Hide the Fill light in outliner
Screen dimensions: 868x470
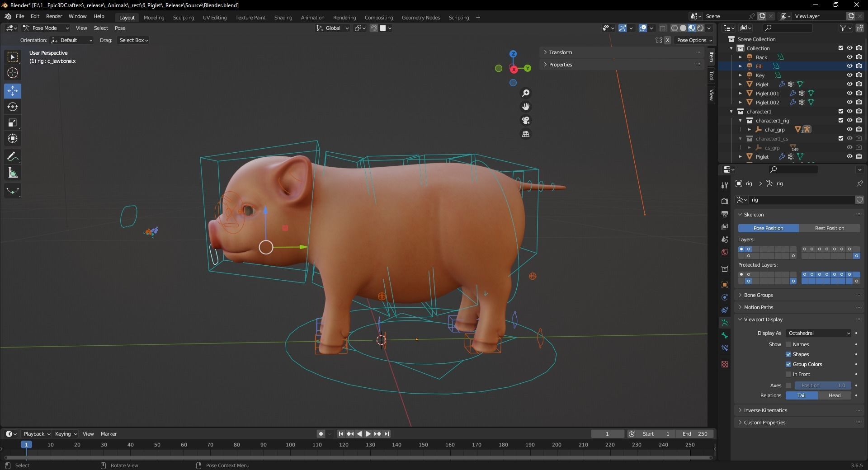tap(849, 66)
